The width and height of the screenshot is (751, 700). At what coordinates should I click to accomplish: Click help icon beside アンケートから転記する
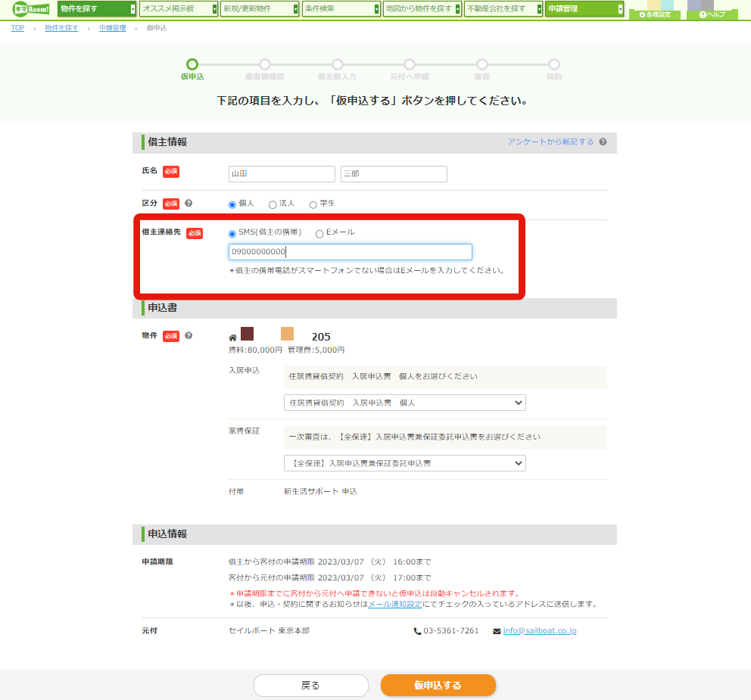pos(603,142)
